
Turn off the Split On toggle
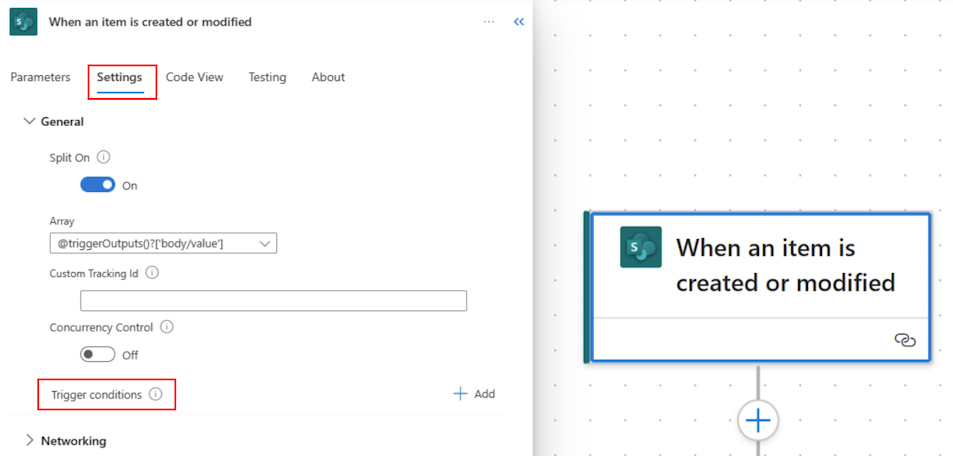(x=98, y=185)
